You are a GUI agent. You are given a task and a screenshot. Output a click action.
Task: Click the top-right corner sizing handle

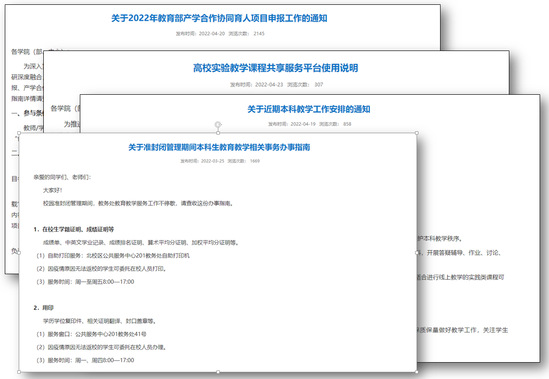tap(417, 133)
